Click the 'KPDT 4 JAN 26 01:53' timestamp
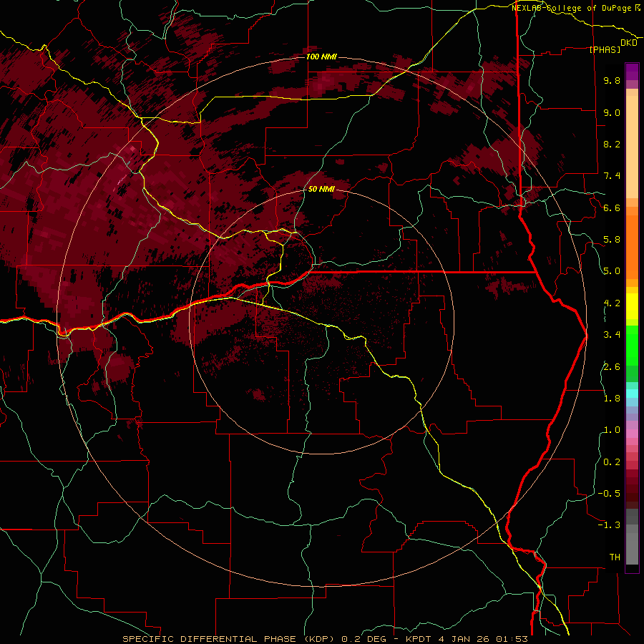644x644 pixels. [467, 639]
